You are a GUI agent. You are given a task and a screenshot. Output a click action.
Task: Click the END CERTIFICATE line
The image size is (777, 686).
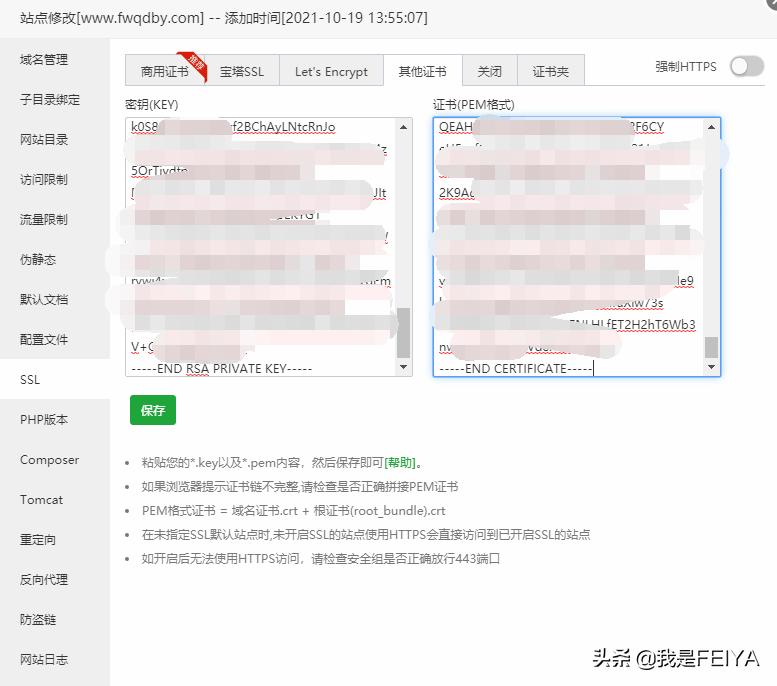515,369
